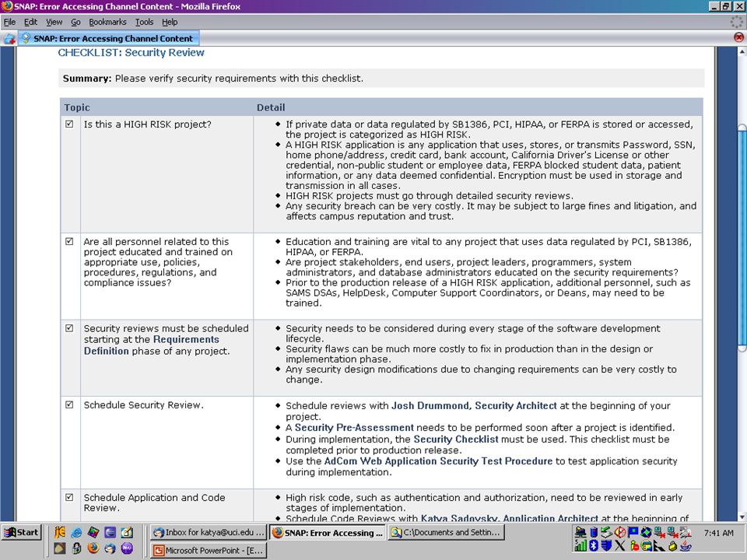
Task: Launch Firefox from the quick launch bar
Action: 93,548
